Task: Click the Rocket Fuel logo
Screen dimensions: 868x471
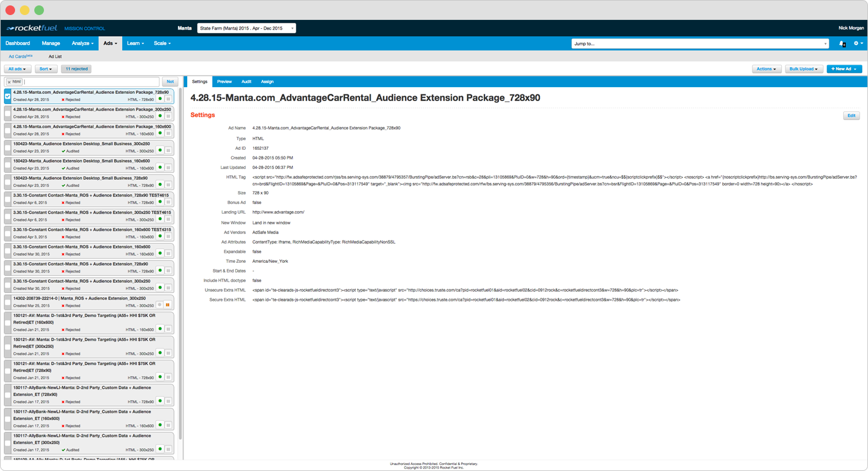Action: [x=32, y=28]
